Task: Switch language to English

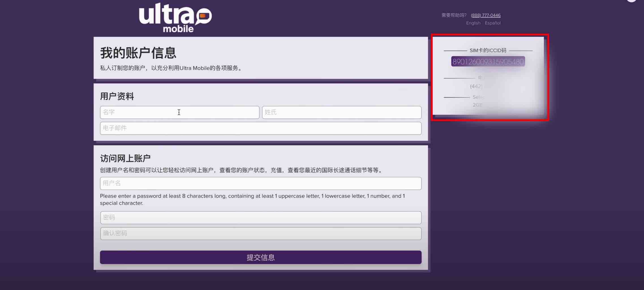Action: 473,23
